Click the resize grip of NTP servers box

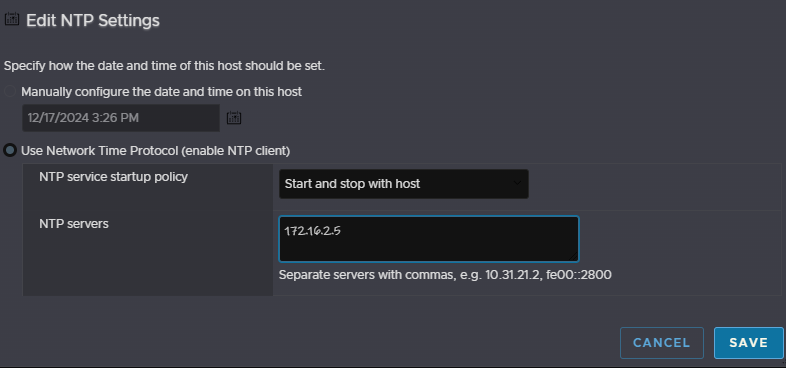click(x=574, y=257)
